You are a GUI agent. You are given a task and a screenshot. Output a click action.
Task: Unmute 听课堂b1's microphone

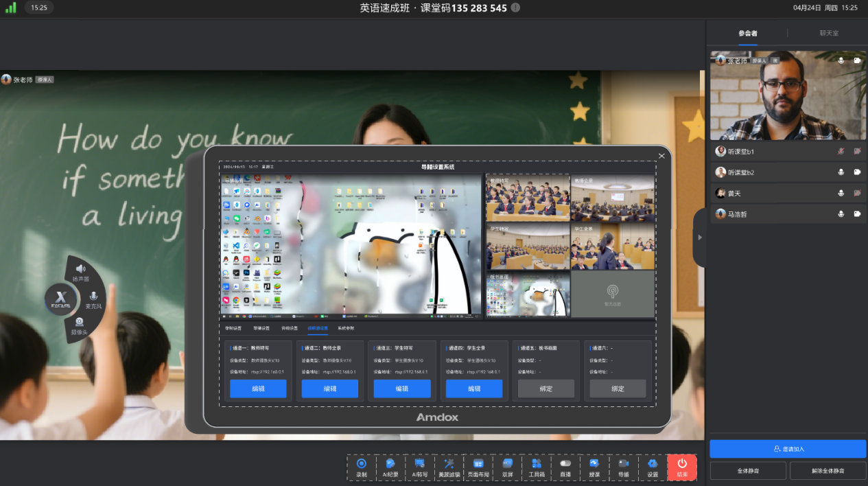coord(841,151)
